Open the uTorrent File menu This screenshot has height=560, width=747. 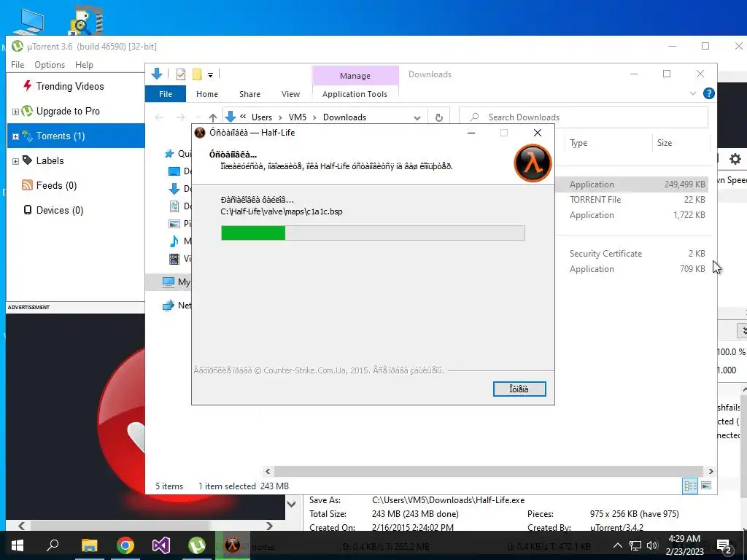coord(18,65)
